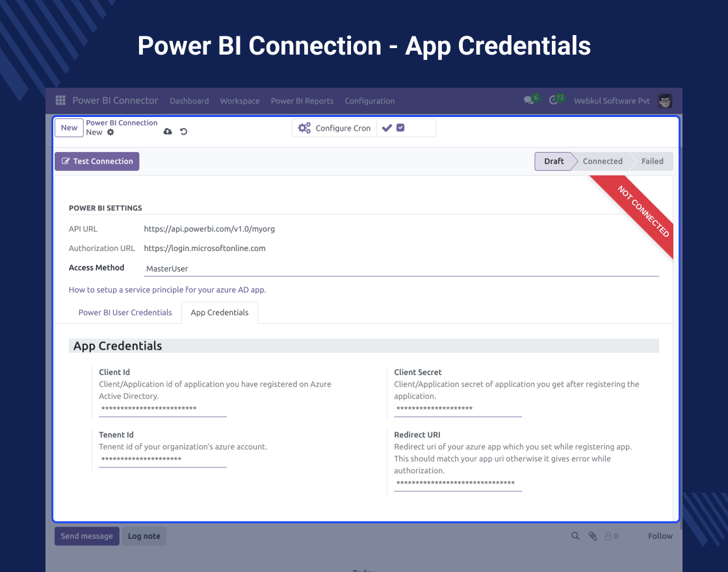Select the Connected stage in the status bar
This screenshot has width=728, height=572.
click(x=602, y=161)
